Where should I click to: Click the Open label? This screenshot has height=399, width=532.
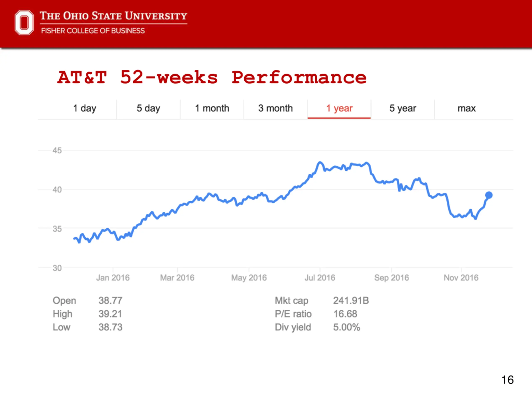click(64, 301)
